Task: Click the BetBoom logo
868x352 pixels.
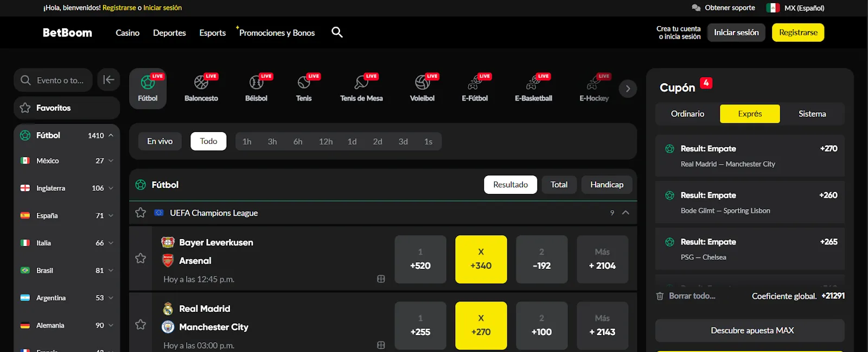Action: coord(67,33)
